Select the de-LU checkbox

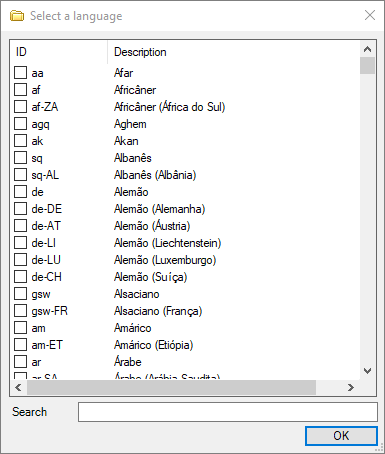(20, 260)
